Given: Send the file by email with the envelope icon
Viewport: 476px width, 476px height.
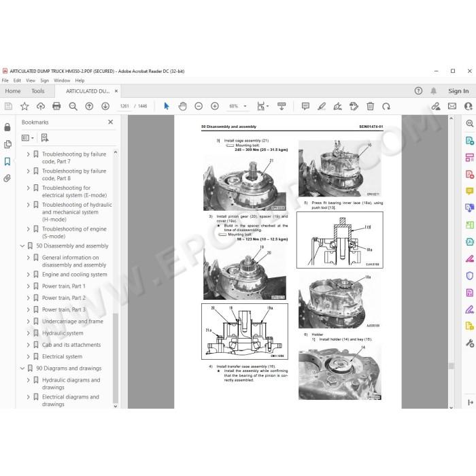Looking at the screenshot, I should [x=452, y=106].
